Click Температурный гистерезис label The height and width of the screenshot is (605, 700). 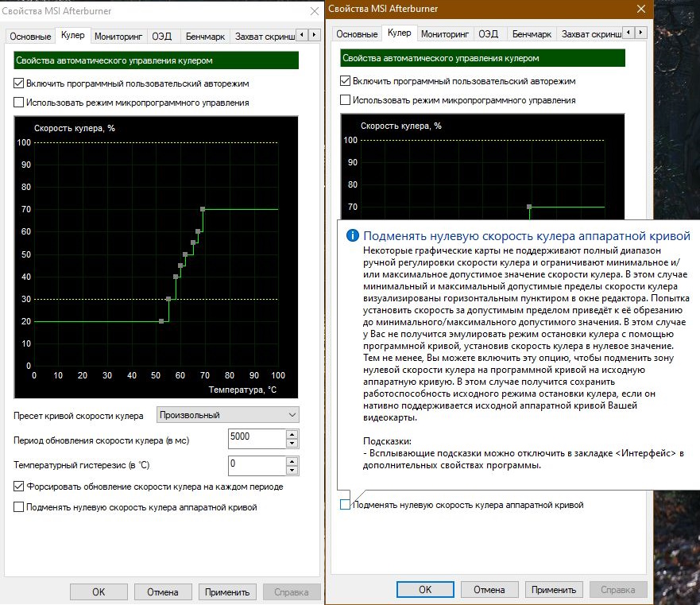pyautogui.click(x=82, y=465)
